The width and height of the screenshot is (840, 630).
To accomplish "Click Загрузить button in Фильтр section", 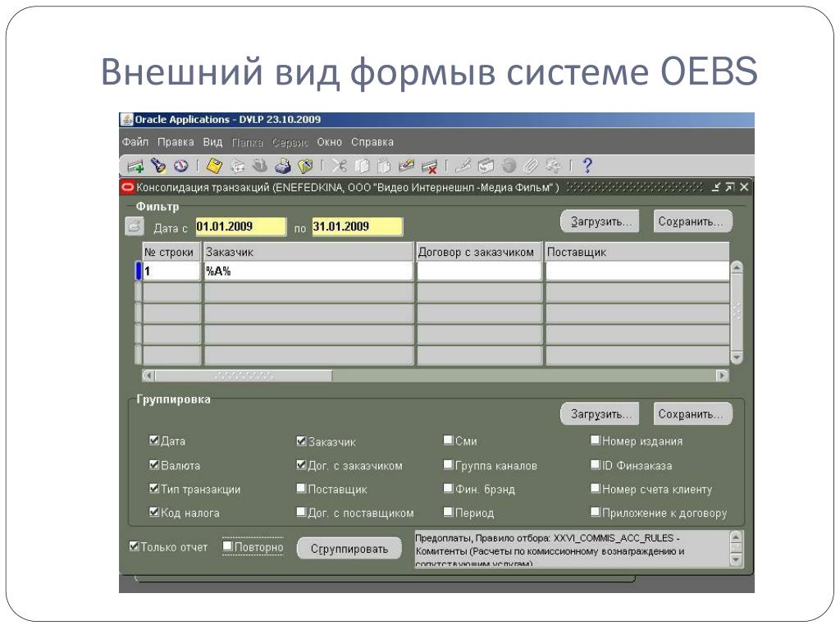I will click(600, 221).
